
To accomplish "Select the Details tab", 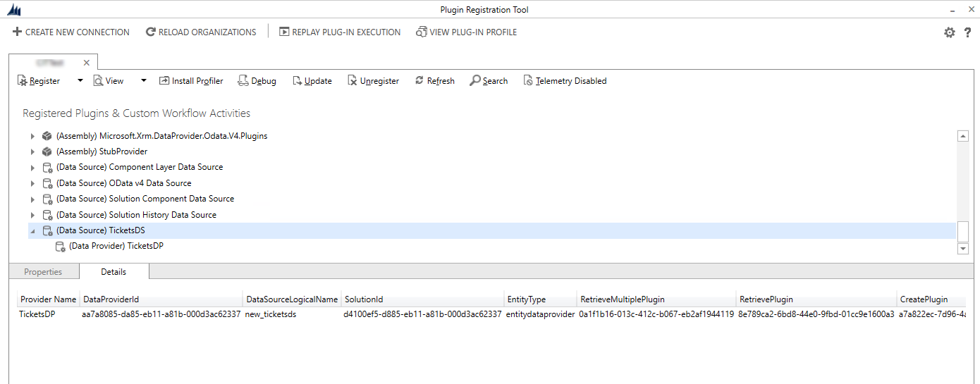I will pyautogui.click(x=114, y=271).
